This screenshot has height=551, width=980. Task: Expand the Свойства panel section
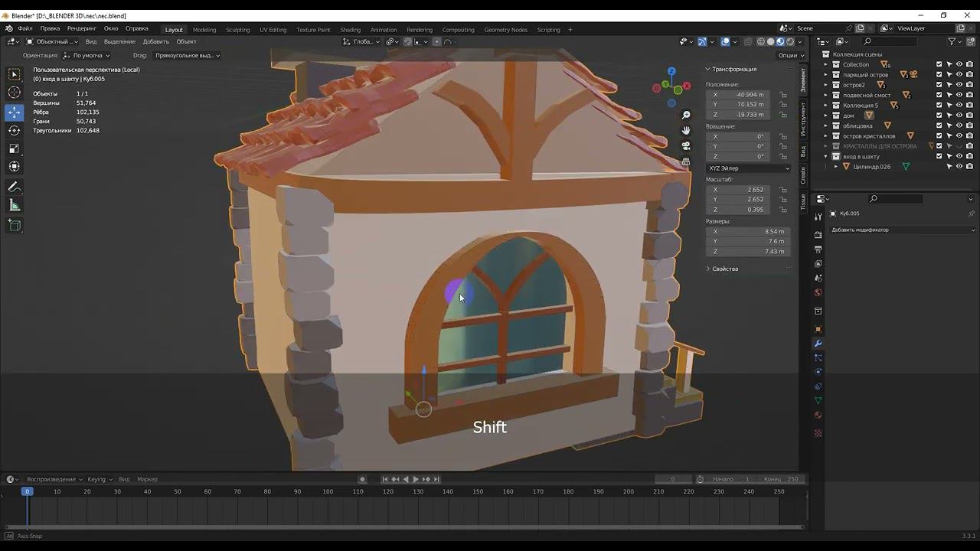[724, 269]
